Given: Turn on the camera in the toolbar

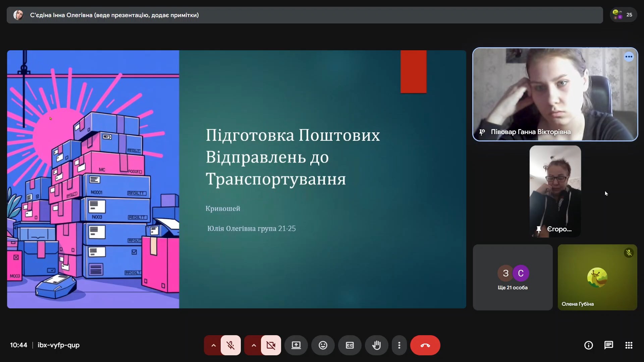Looking at the screenshot, I should [x=271, y=345].
